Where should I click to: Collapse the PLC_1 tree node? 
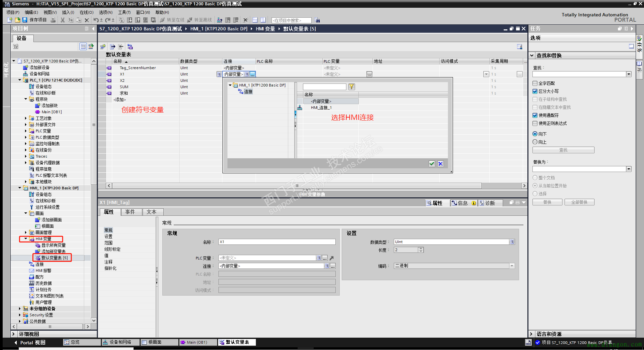coord(20,80)
